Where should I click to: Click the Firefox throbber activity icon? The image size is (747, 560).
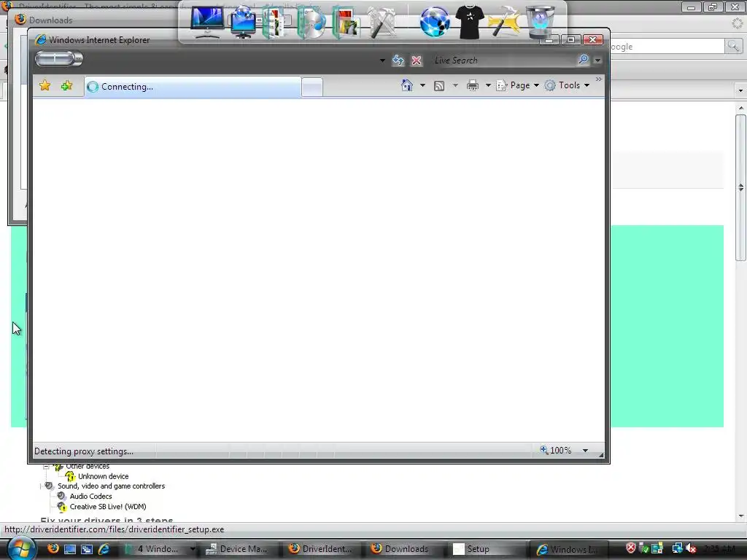[x=737, y=23]
